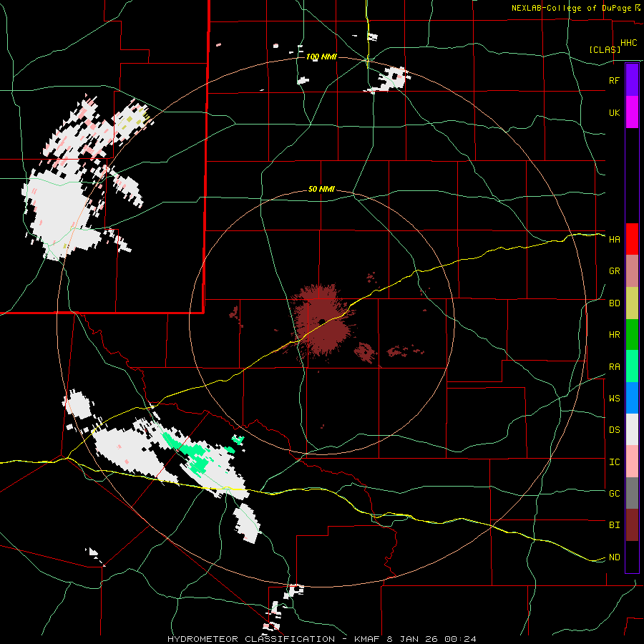Click the "HA" legend label
644x644 pixels.
click(614, 240)
